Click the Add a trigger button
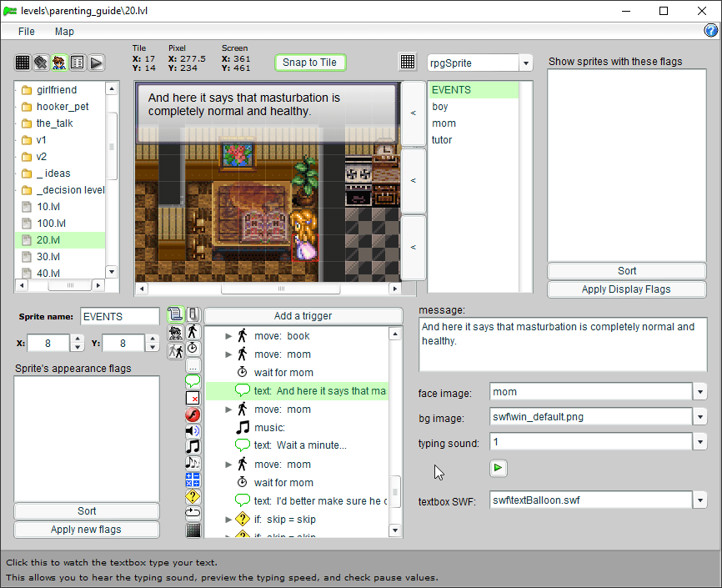 pos(303,316)
